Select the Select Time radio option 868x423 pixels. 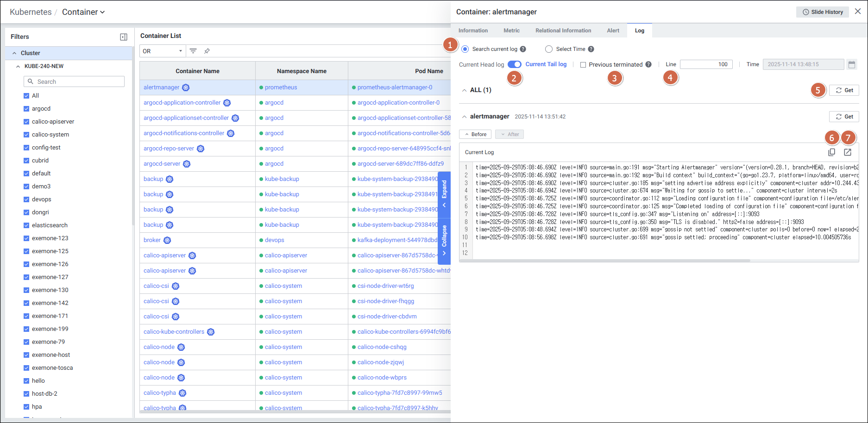549,49
